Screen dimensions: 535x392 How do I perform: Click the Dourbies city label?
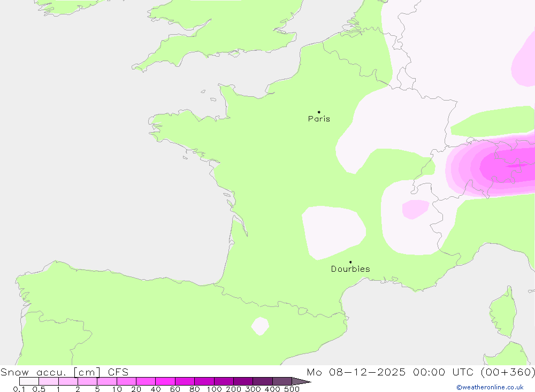coord(350,269)
